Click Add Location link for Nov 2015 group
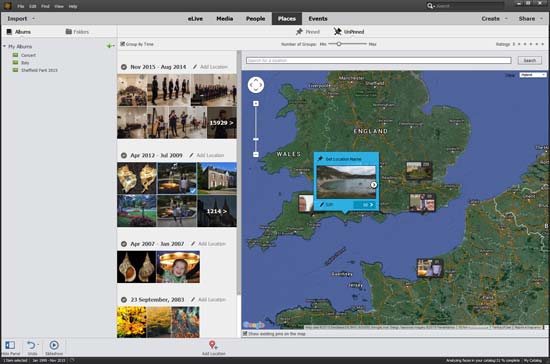 pos(214,67)
